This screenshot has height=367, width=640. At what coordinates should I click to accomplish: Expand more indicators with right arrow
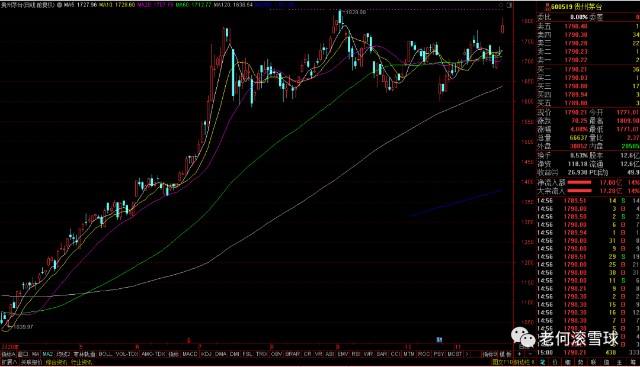[x=467, y=354]
